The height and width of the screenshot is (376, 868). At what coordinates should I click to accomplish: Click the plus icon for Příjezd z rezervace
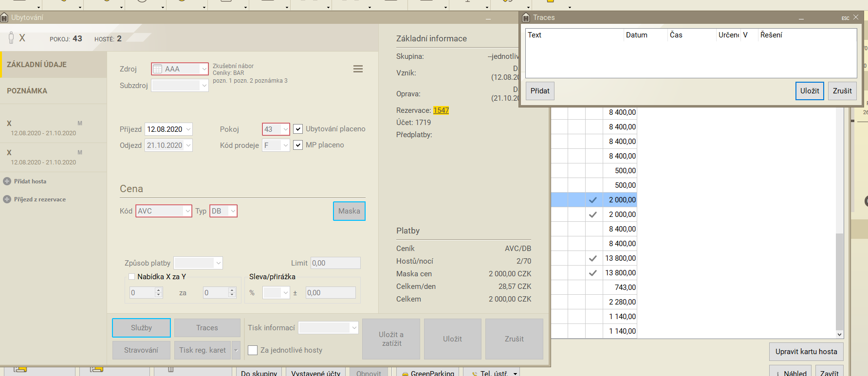[7, 199]
